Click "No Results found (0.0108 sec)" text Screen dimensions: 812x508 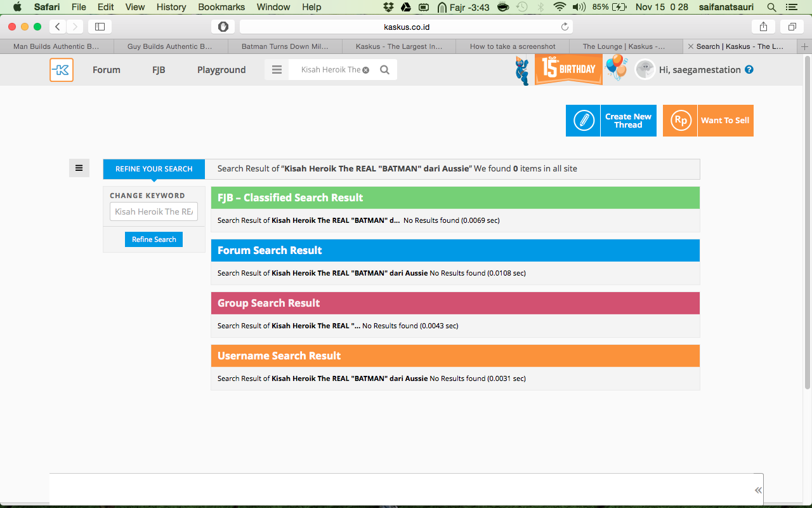click(x=478, y=273)
